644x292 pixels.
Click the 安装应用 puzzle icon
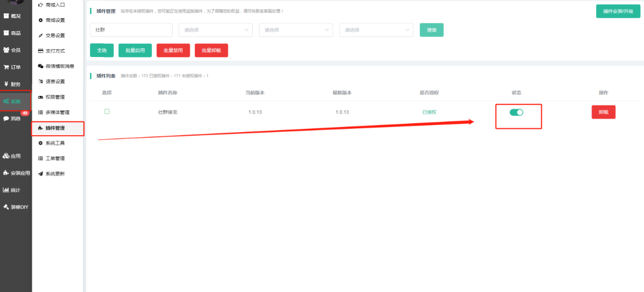coord(6,173)
